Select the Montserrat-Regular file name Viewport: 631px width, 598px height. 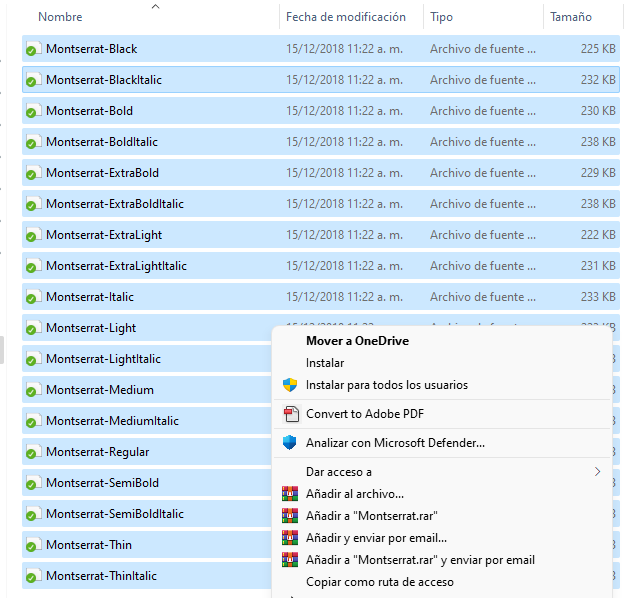(x=97, y=452)
